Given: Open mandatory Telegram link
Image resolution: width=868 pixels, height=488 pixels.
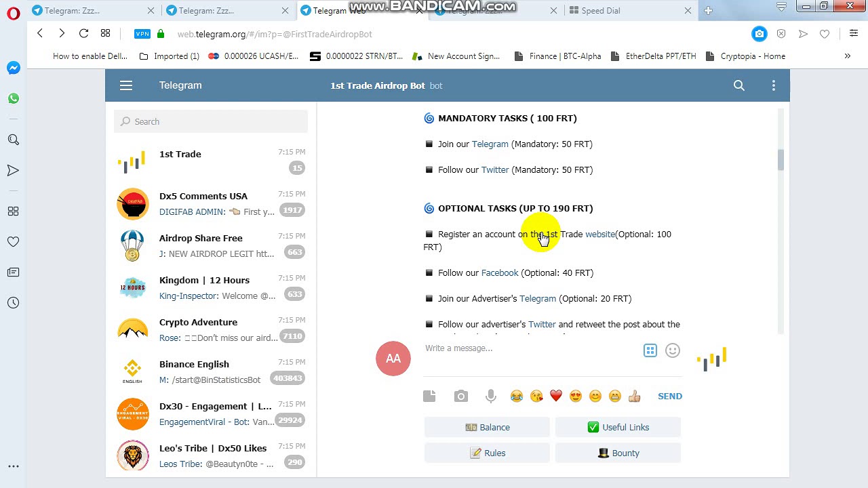Looking at the screenshot, I should click(490, 144).
